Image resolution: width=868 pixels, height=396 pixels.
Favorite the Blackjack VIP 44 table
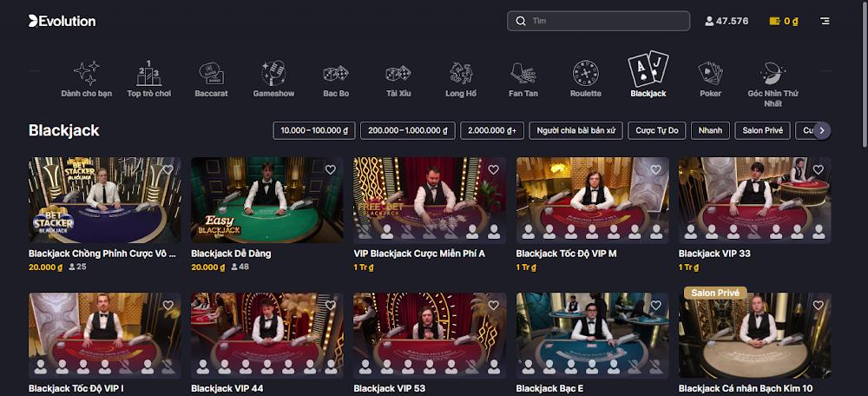(x=331, y=305)
